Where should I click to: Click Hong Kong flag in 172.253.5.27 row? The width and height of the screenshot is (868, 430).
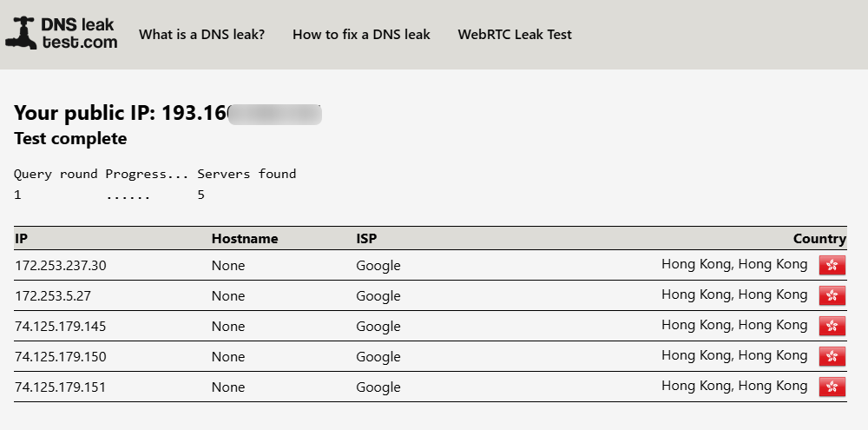832,296
